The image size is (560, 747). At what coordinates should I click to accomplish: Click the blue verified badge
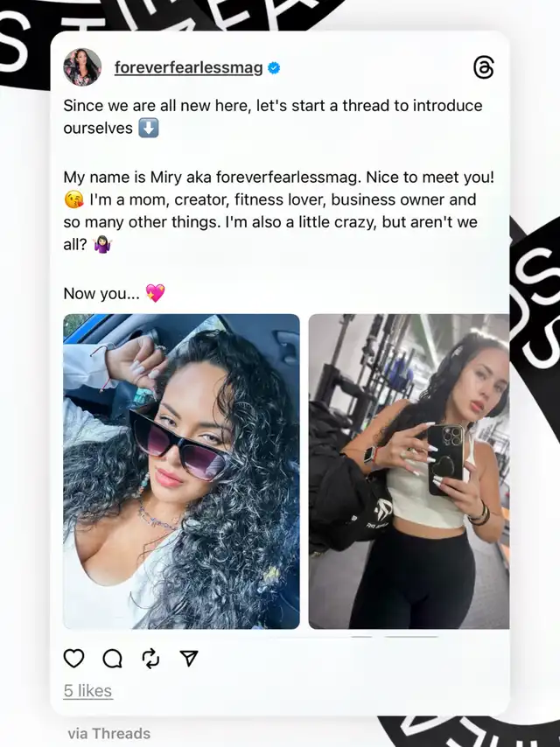[x=274, y=68]
